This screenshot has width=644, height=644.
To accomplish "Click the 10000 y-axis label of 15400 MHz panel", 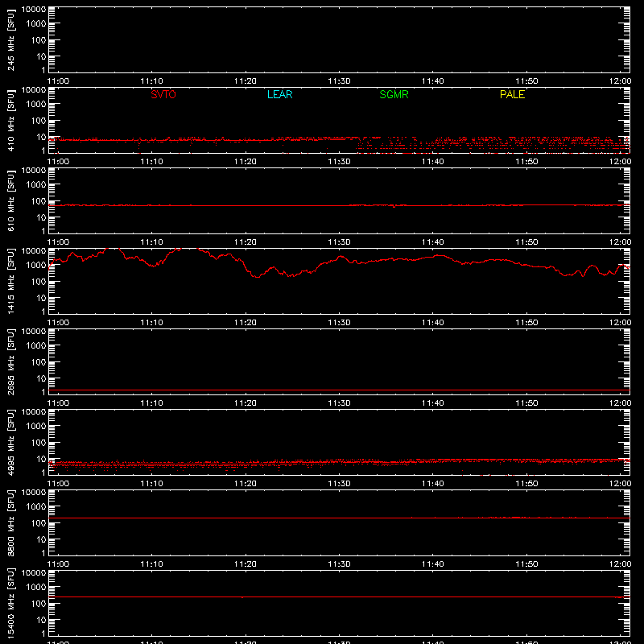I will point(34,573).
